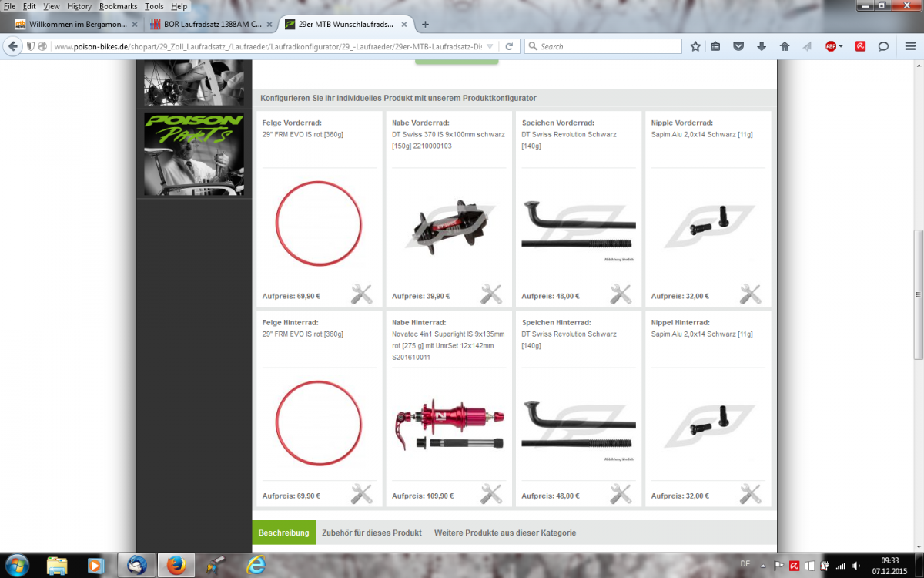The width and height of the screenshot is (924, 578).
Task: Go to Firefox home page
Action: point(785,46)
